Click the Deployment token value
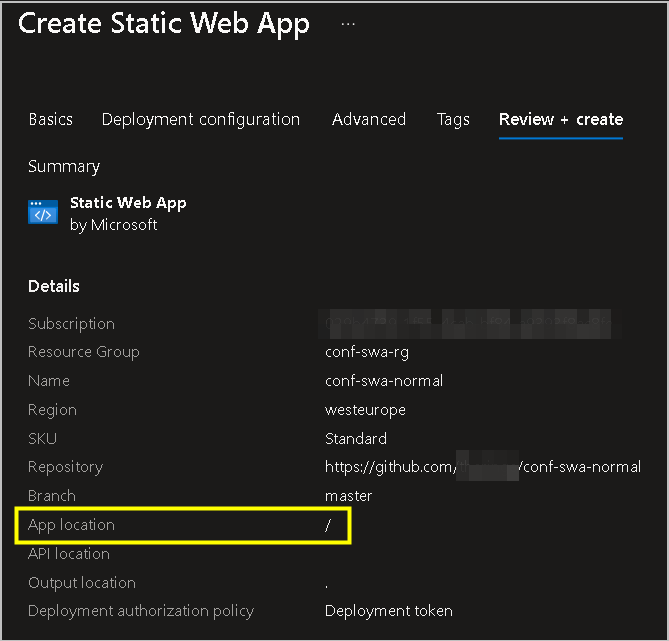Image resolution: width=669 pixels, height=641 pixels. coord(389,611)
